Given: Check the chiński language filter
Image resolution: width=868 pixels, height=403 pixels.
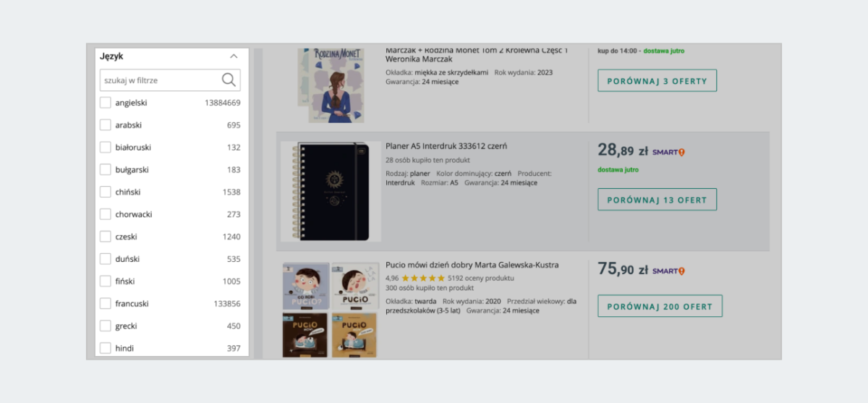Looking at the screenshot, I should point(106,192).
